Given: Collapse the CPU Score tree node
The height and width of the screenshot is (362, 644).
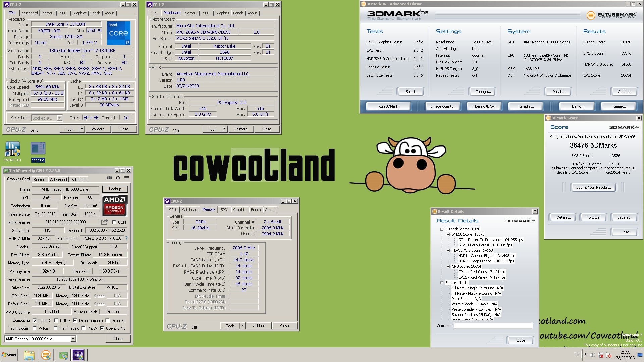Looking at the screenshot, I should coord(448,266).
